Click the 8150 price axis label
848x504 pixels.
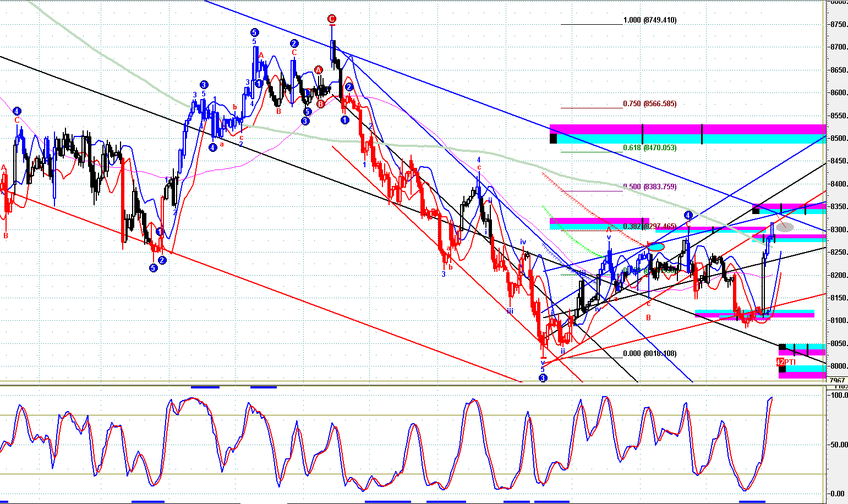click(839, 298)
